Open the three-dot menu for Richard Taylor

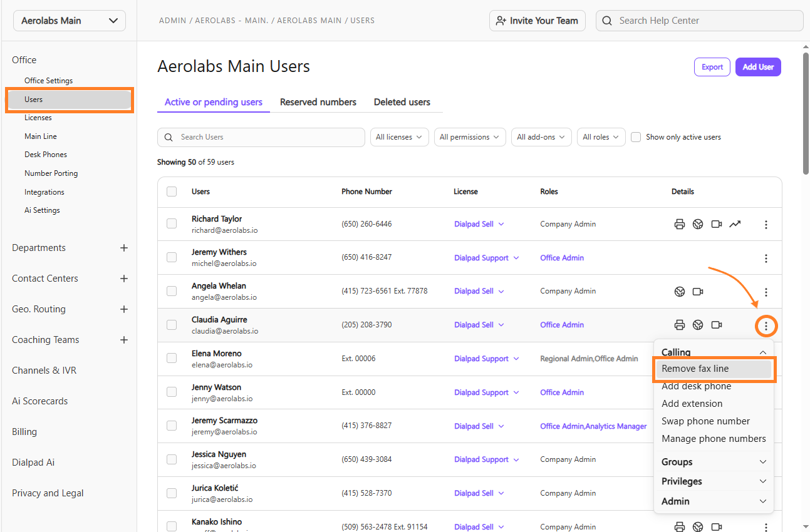click(x=766, y=224)
